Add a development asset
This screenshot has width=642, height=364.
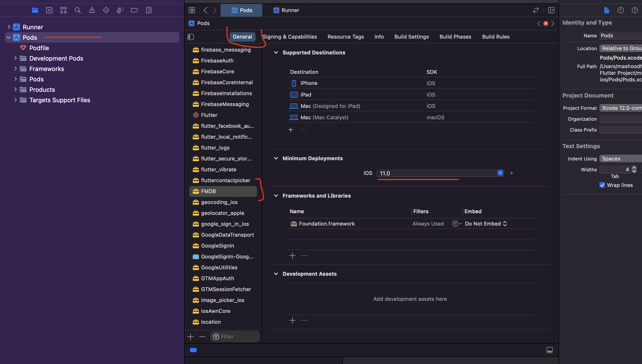tap(292, 320)
